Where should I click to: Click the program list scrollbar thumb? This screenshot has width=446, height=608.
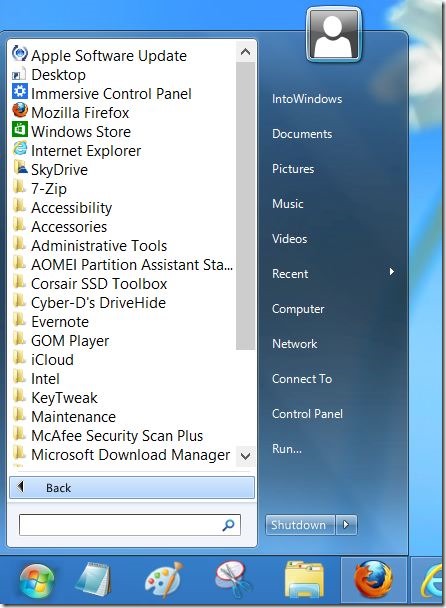point(245,206)
